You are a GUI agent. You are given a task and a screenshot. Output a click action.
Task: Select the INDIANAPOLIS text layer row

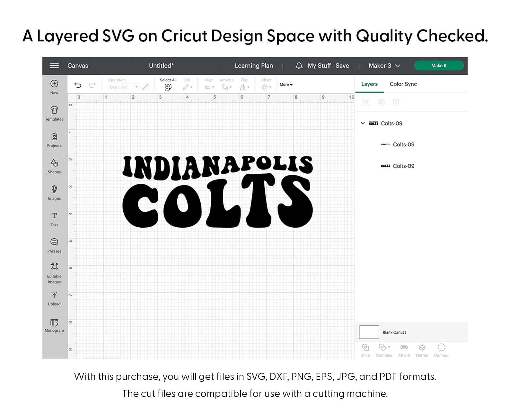click(411, 144)
